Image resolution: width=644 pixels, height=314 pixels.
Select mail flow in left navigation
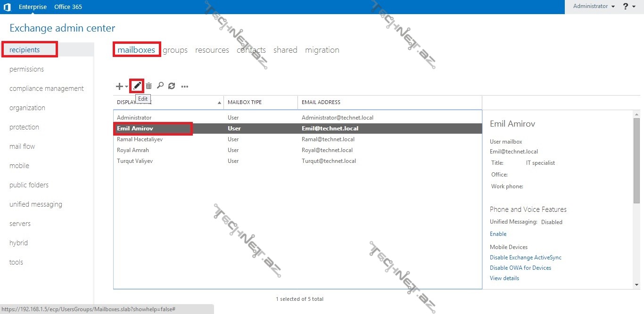22,146
